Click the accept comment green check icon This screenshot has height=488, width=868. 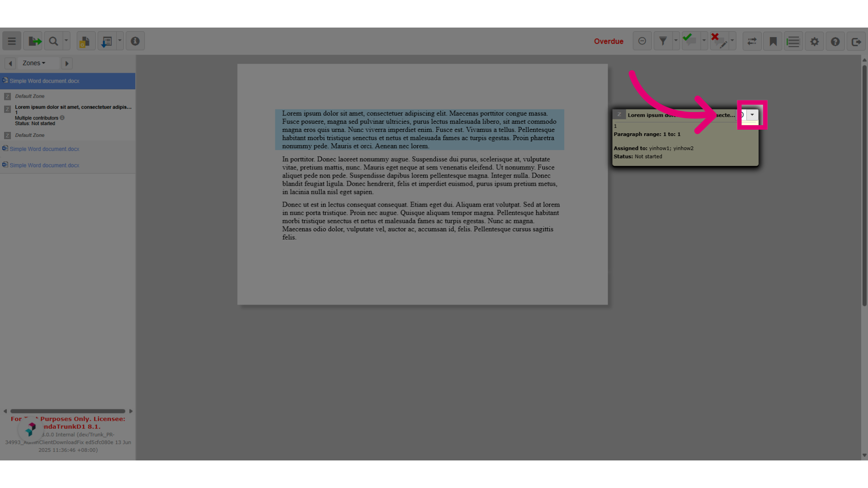(691, 41)
